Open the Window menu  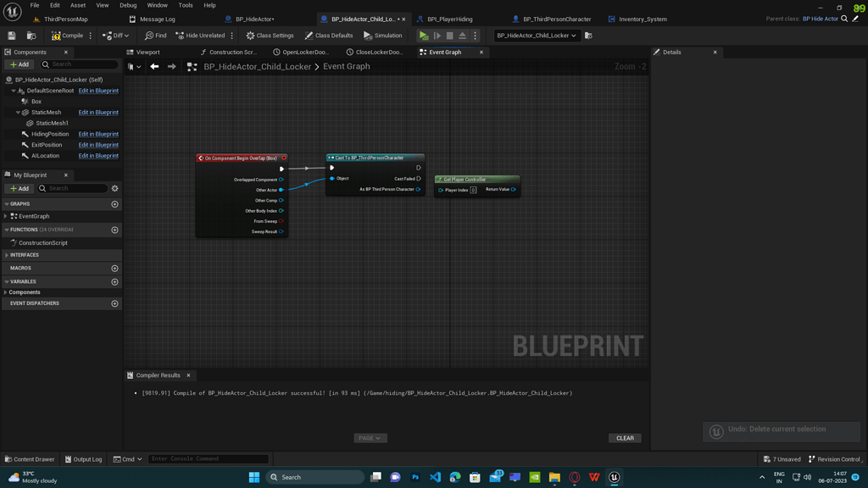(x=158, y=5)
